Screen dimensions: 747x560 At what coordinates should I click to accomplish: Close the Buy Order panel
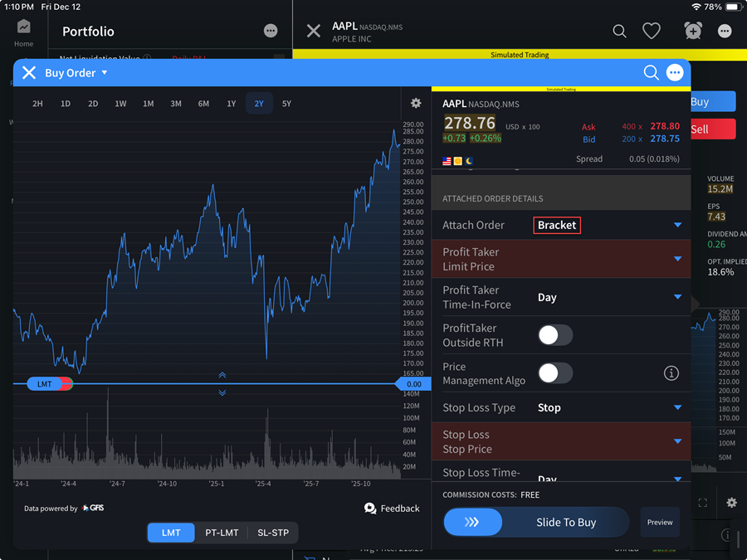click(29, 73)
